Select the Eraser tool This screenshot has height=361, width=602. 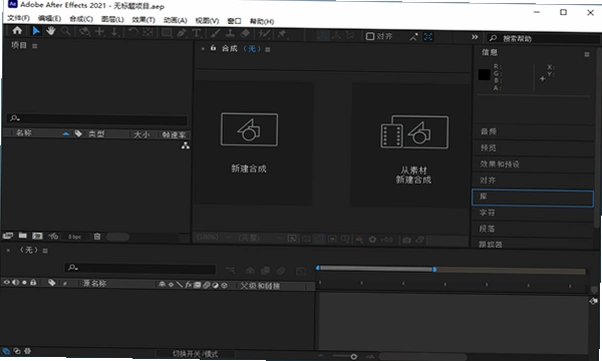point(245,34)
